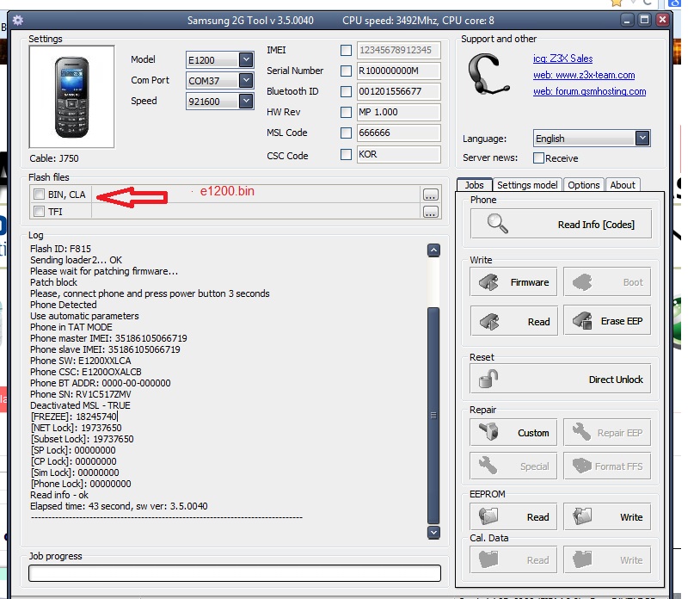
Task: Click the HW Rev input field
Action: pos(398,112)
